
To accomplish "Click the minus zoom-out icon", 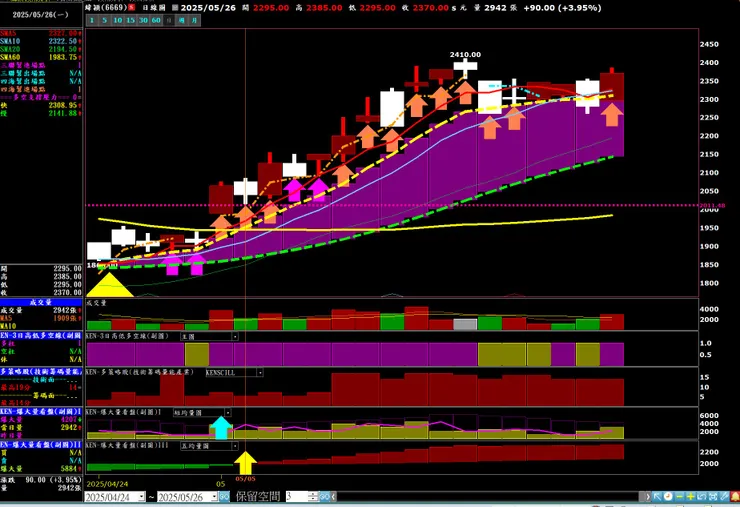I will pos(680,497).
